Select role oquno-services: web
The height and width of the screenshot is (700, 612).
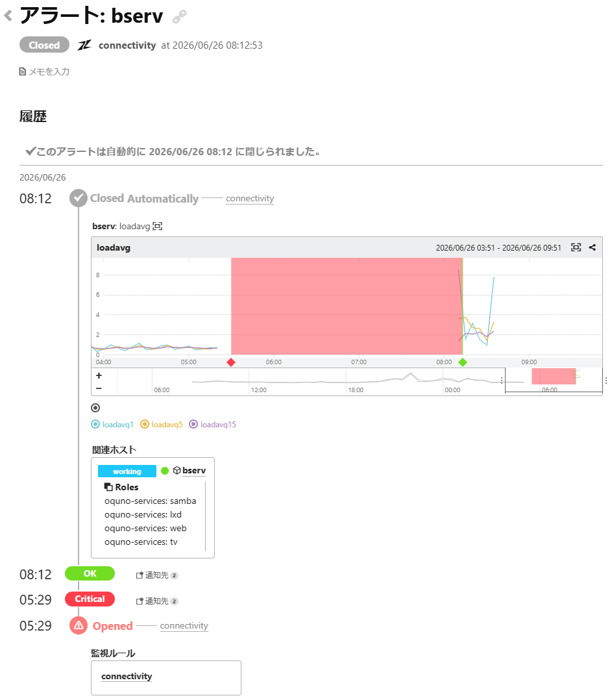145,528
